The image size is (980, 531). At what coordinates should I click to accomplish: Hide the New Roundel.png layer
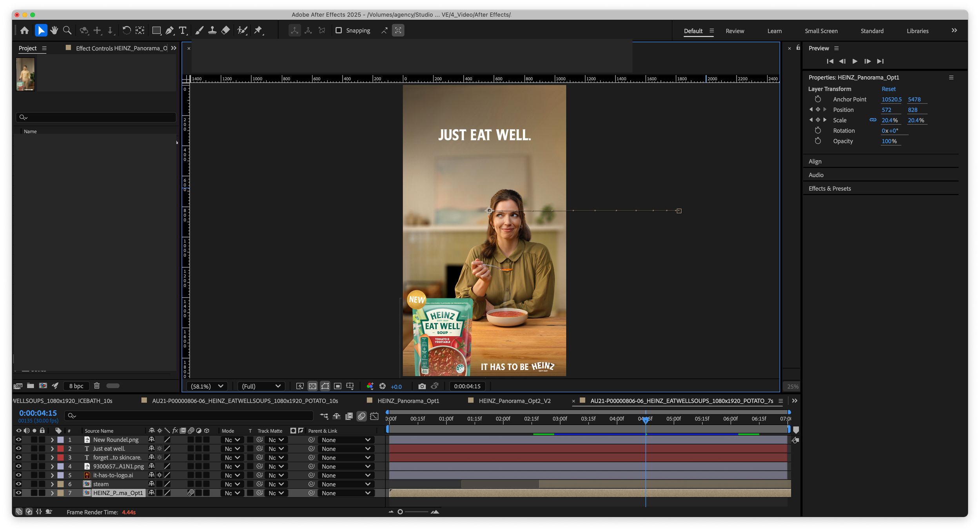click(x=18, y=440)
